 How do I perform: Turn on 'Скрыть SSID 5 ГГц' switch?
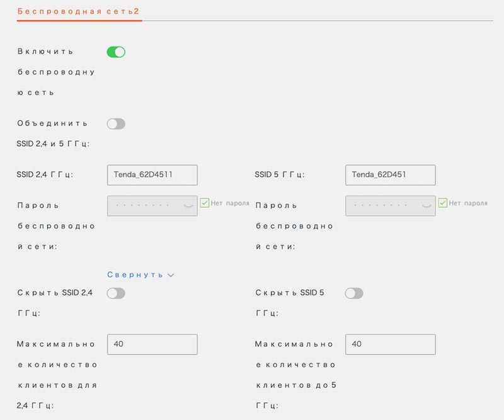coord(354,293)
